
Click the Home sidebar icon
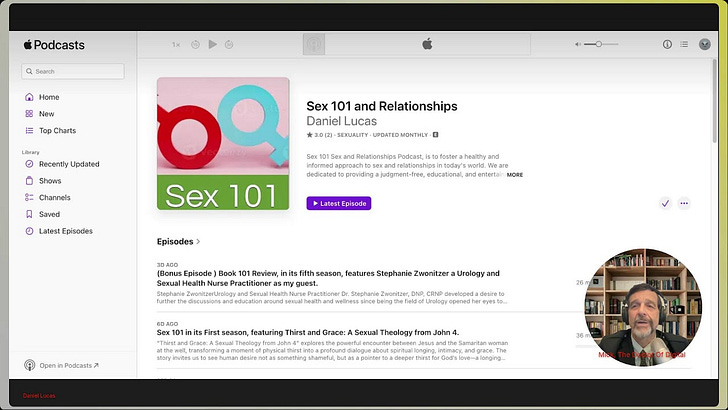29,97
